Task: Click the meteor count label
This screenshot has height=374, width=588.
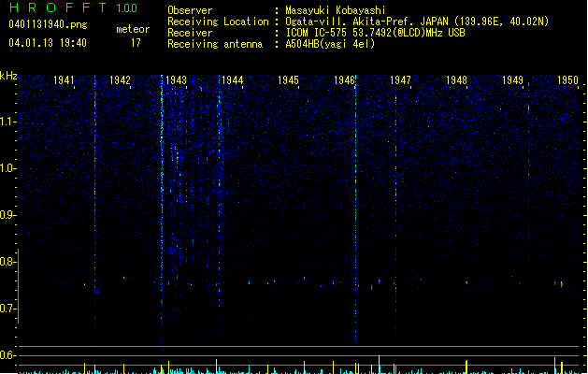Action: (133, 29)
